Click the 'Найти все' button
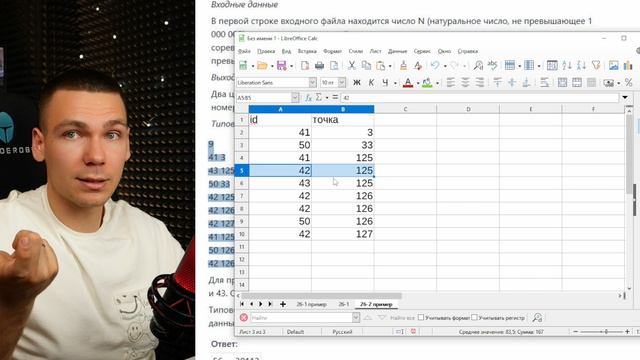640x360 pixels. tap(402, 318)
